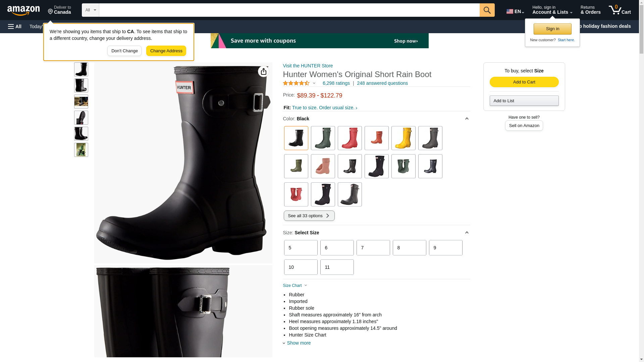This screenshot has width=644, height=362.
Task: Visit the HUNTER Store link
Action: click(x=308, y=66)
